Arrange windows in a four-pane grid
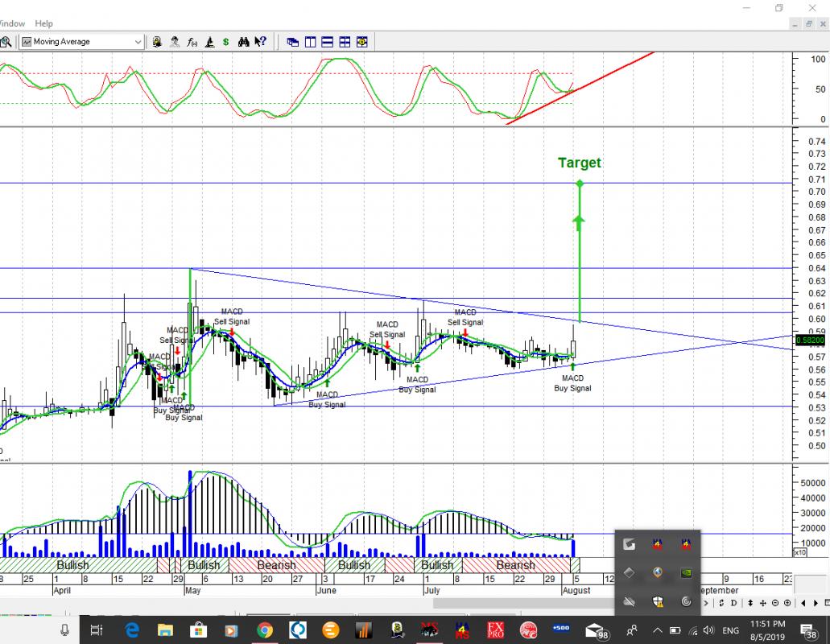This screenshot has height=644, width=830. pyautogui.click(x=345, y=42)
